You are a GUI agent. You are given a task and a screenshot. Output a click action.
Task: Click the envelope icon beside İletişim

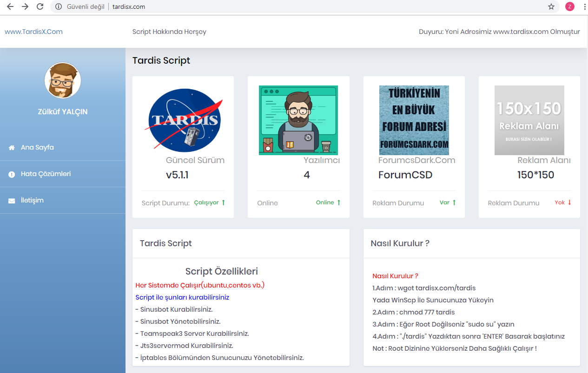12,201
